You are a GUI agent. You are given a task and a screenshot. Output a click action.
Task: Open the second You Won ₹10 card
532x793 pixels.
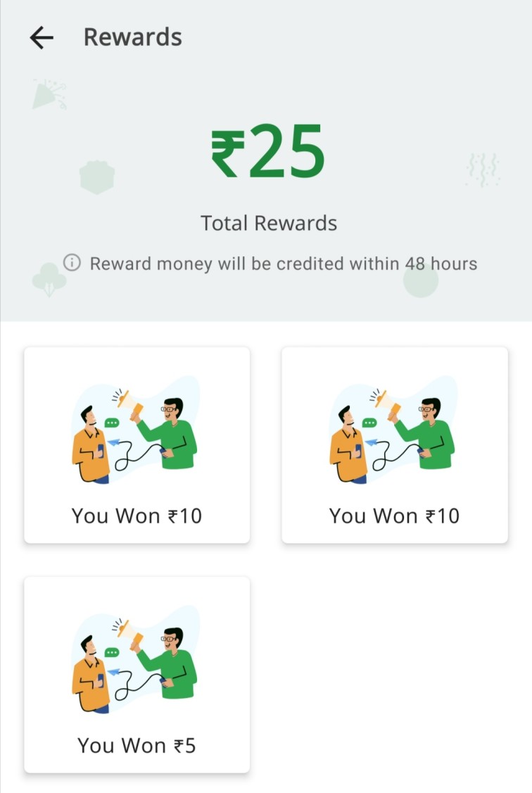coord(395,445)
